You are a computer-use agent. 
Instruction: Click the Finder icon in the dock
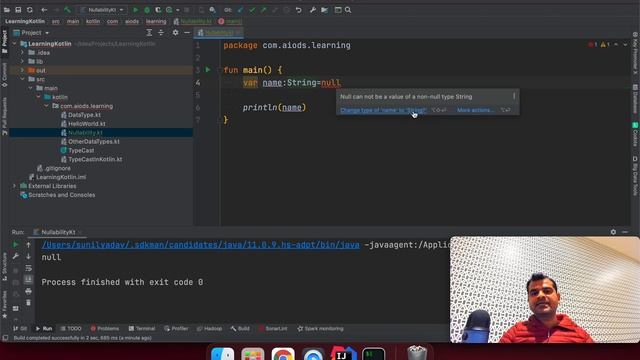(x=222, y=354)
